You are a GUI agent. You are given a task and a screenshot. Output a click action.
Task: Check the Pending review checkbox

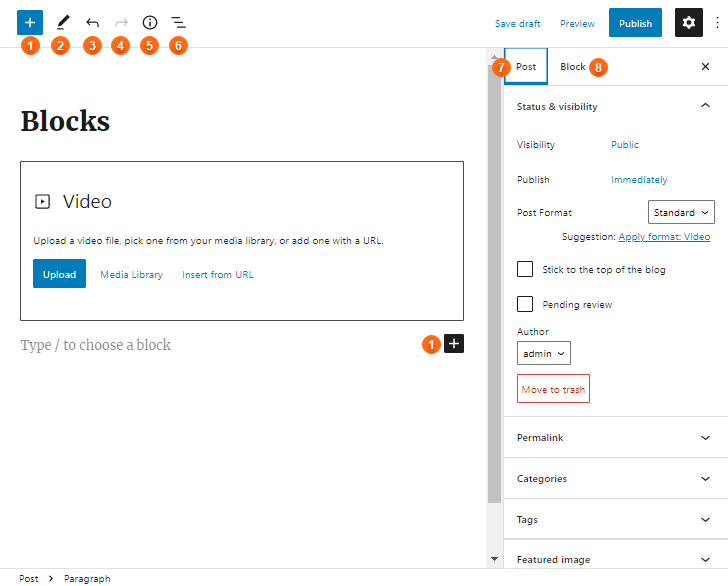(525, 304)
